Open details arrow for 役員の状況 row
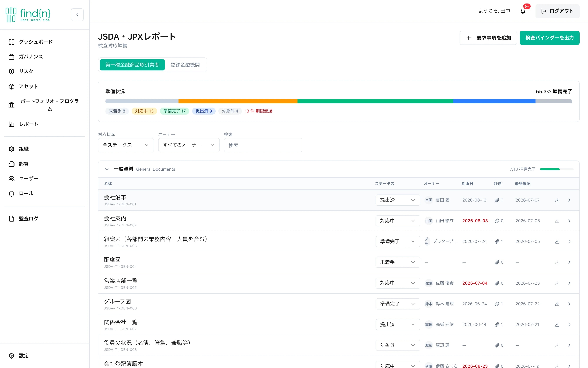588x368 pixels. (x=569, y=345)
